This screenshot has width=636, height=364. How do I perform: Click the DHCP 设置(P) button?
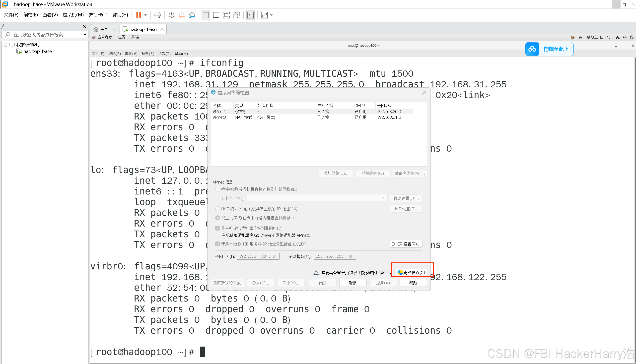coord(406,244)
